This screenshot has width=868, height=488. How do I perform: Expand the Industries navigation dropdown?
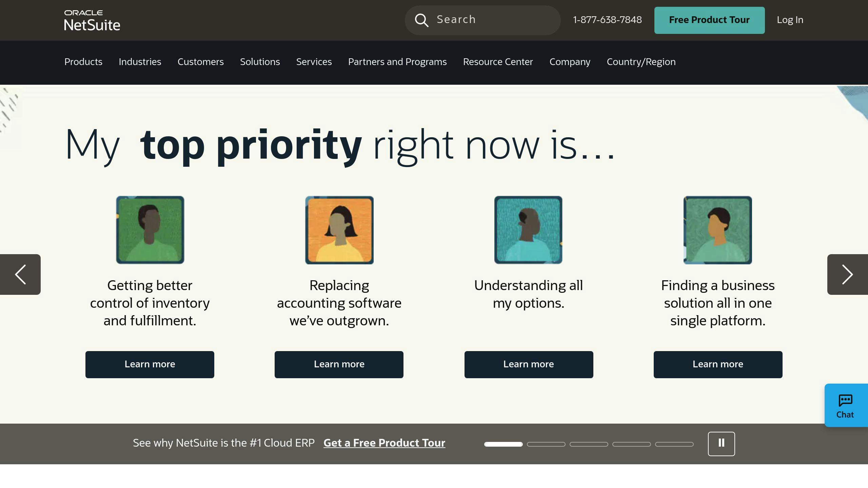(x=140, y=62)
